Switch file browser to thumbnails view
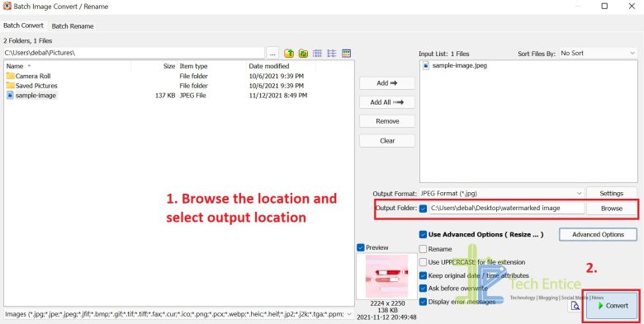The height and width of the screenshot is (324, 644). (346, 54)
